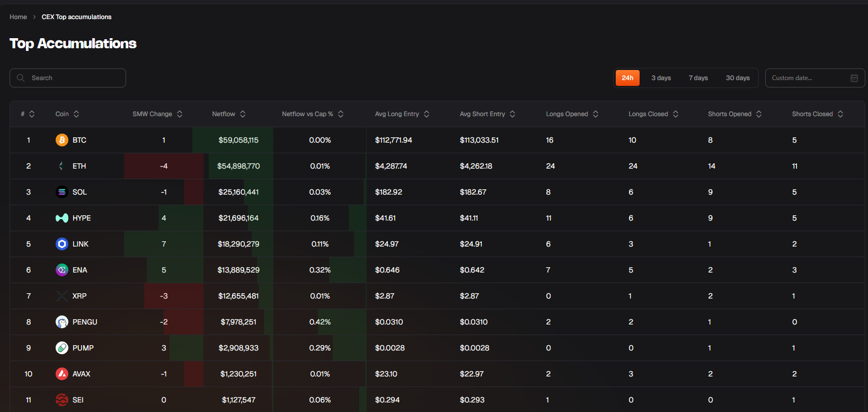Toggle sort order on Netflow vs Cap %

tap(341, 114)
